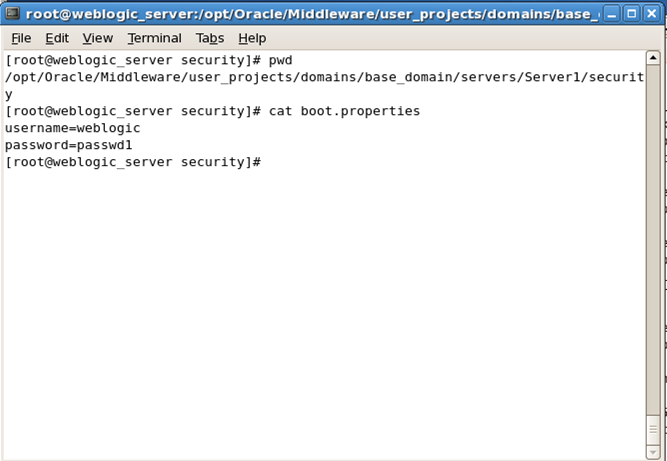Screen dimensions: 667x461
Task: Close the root@weblogic_server terminal window
Action: [652, 14]
